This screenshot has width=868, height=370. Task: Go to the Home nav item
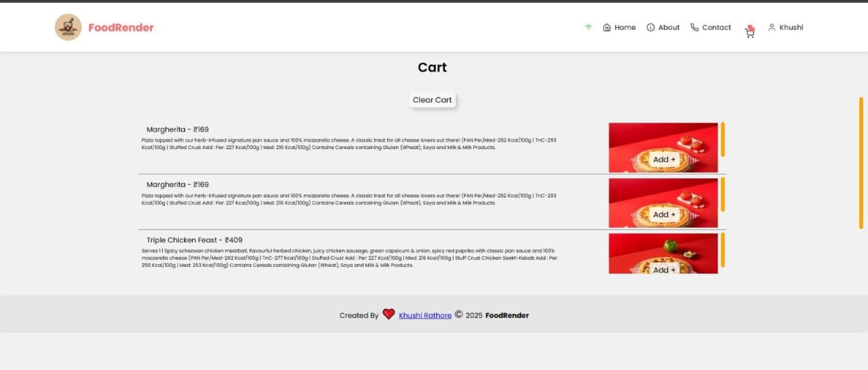point(625,27)
